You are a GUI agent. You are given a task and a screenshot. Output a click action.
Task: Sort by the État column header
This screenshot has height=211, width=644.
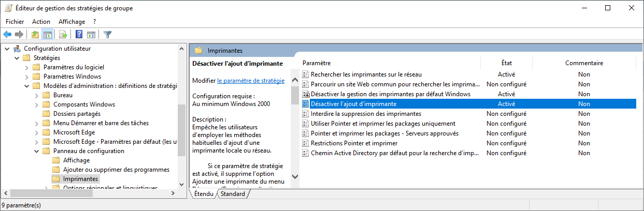click(x=506, y=63)
